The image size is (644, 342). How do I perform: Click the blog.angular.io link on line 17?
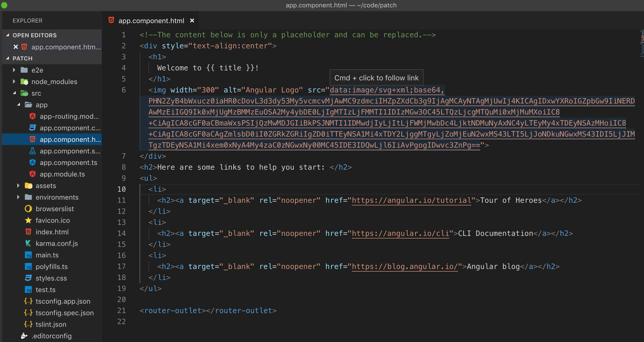click(405, 266)
